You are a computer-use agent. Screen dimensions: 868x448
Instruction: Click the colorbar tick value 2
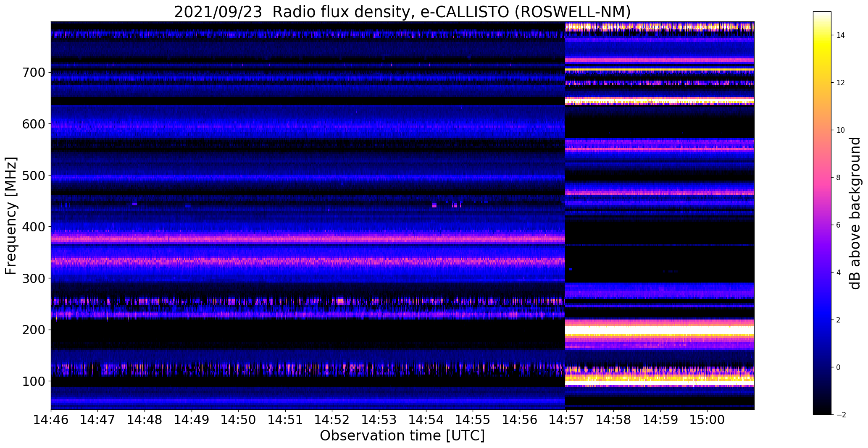838,320
